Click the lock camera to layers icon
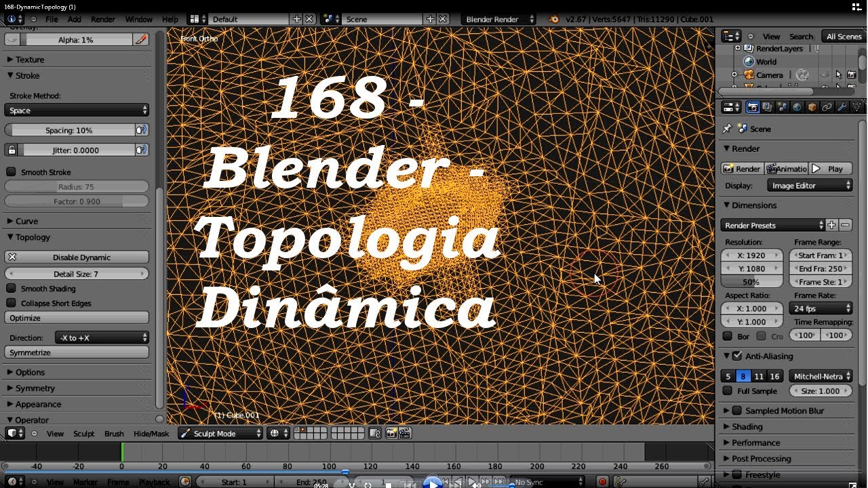This screenshot has height=488, width=868. [x=374, y=433]
